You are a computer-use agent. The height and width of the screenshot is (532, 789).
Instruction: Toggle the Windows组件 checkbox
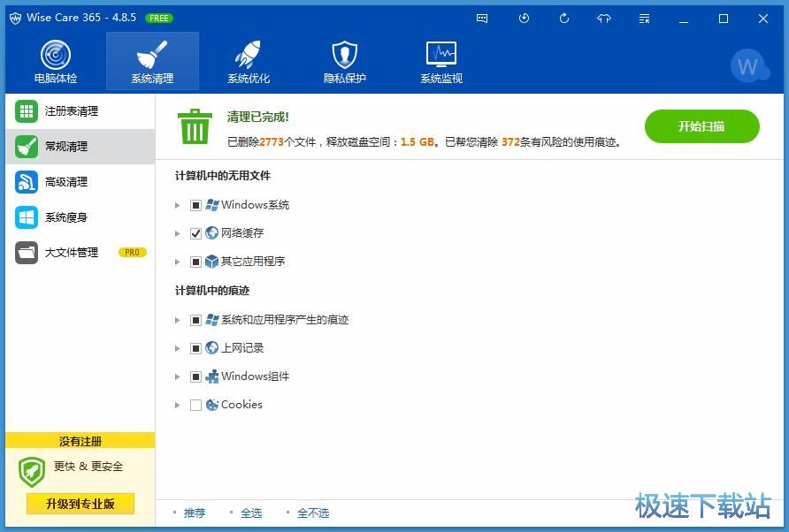pyautogui.click(x=195, y=376)
